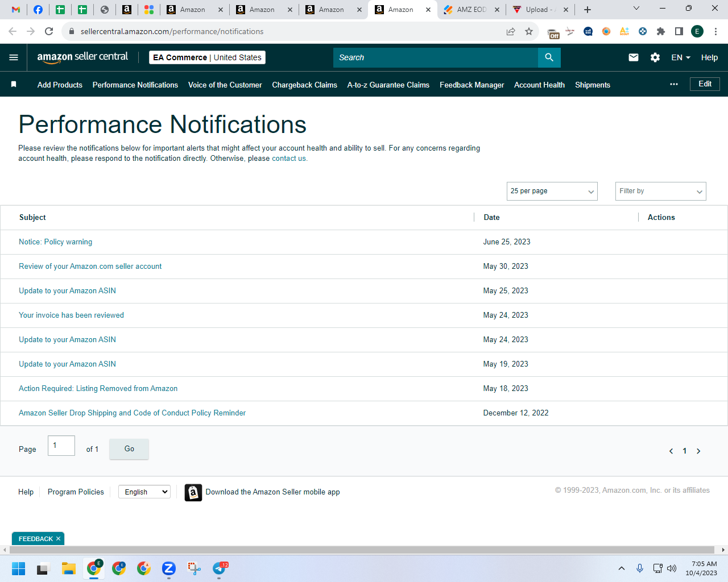Show more bookmarked pages via three dots
The width and height of the screenshot is (728, 582).
(674, 84)
